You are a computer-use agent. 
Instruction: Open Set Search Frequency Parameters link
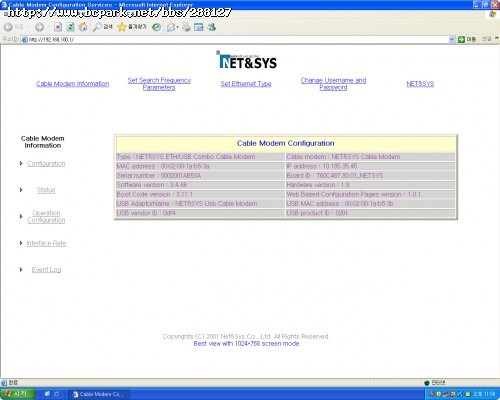pos(159,84)
